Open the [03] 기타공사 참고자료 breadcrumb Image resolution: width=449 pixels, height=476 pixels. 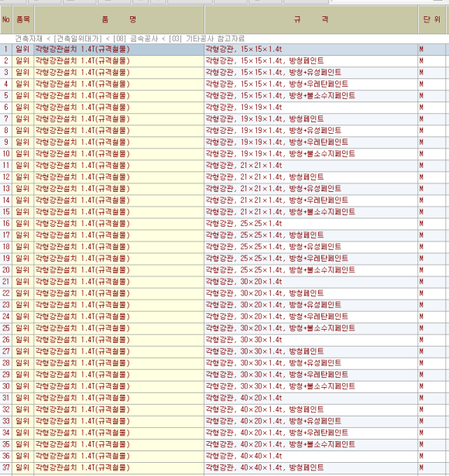207,39
